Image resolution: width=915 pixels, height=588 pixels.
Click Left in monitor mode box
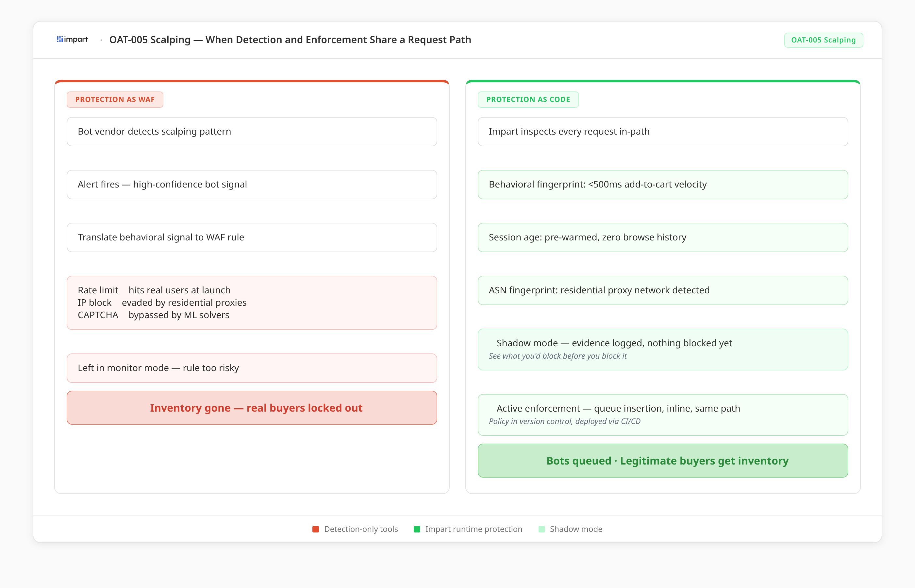[x=252, y=368]
